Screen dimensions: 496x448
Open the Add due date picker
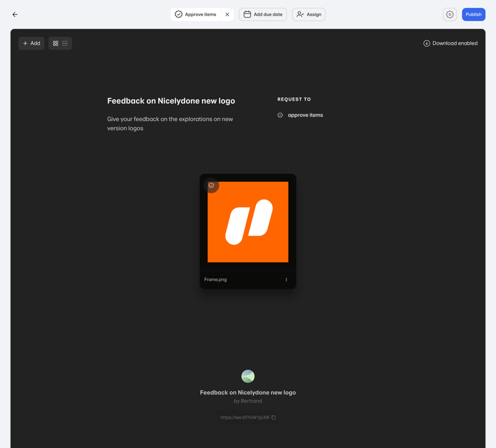point(263,14)
